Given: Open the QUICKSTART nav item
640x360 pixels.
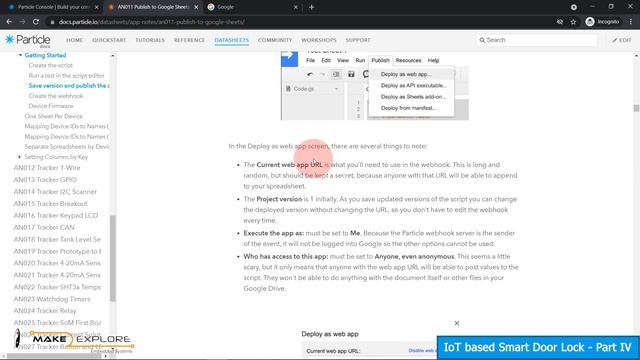Looking at the screenshot, I should (109, 40).
